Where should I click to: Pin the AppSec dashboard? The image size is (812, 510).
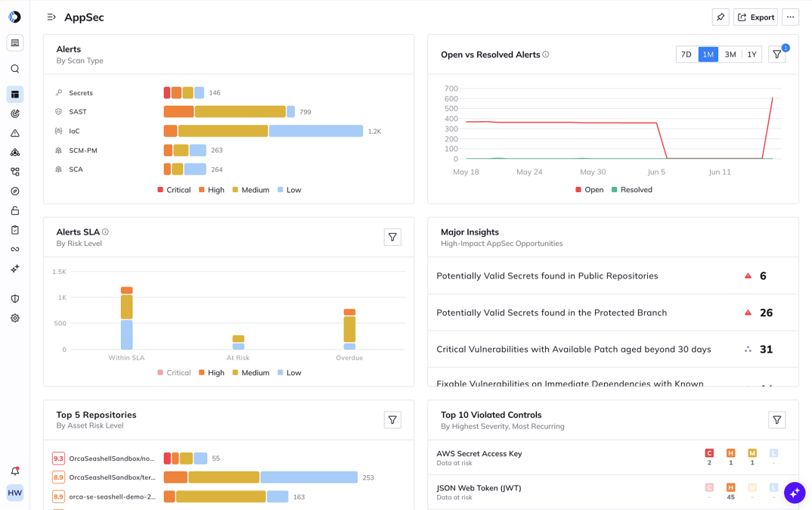coord(721,17)
